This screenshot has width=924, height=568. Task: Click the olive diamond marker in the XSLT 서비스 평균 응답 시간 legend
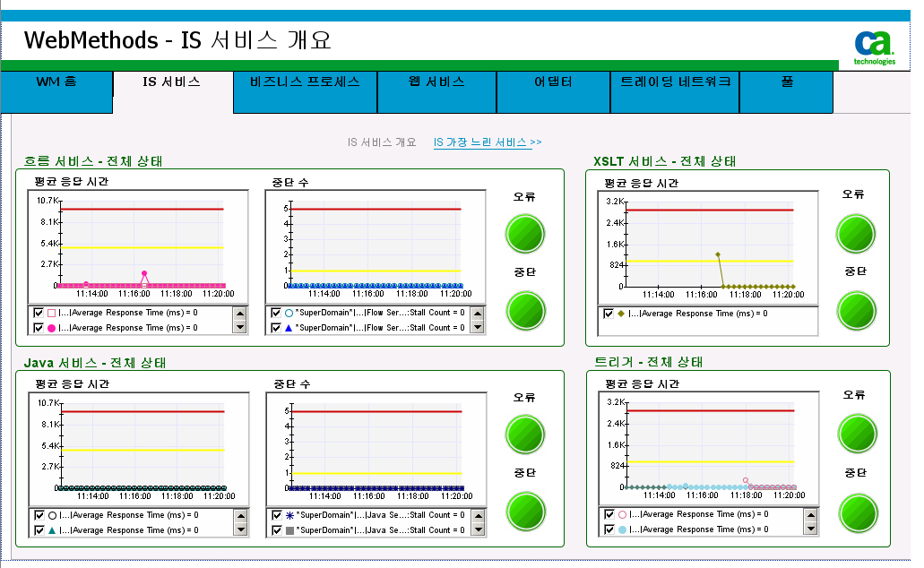click(x=621, y=314)
